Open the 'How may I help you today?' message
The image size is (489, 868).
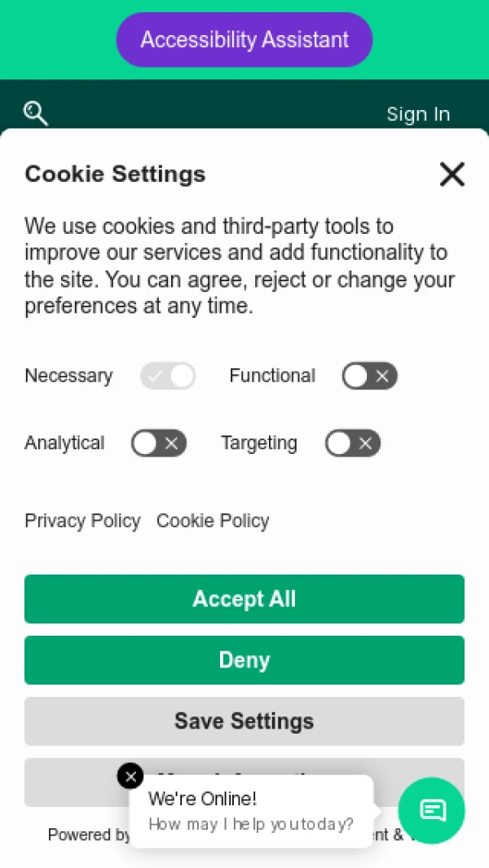click(x=251, y=824)
